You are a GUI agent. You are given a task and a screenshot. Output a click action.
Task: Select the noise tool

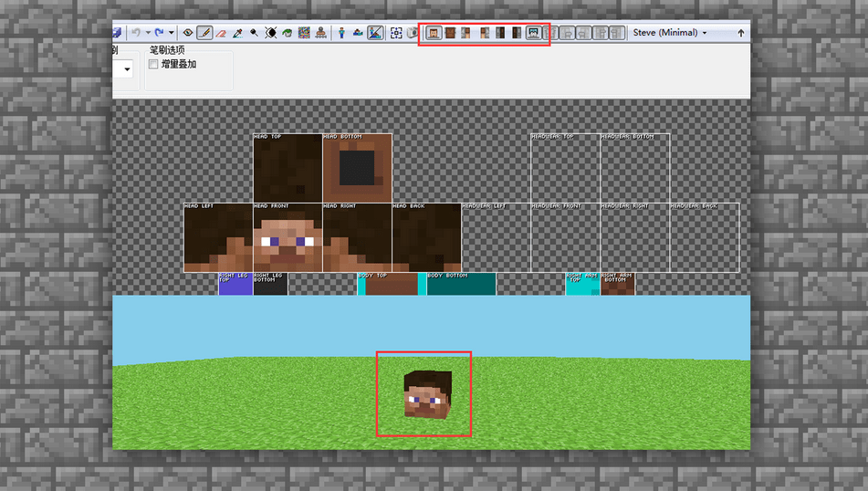coord(304,33)
